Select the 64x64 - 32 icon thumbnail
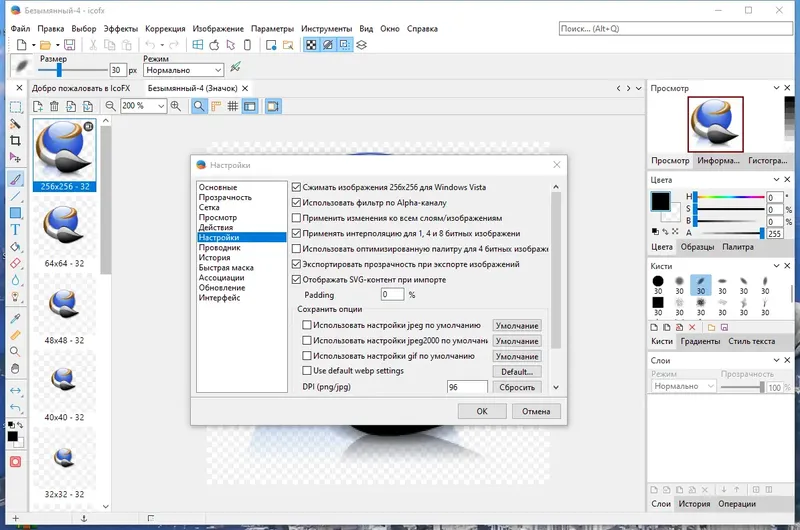This screenshot has width=800, height=530. tap(64, 232)
